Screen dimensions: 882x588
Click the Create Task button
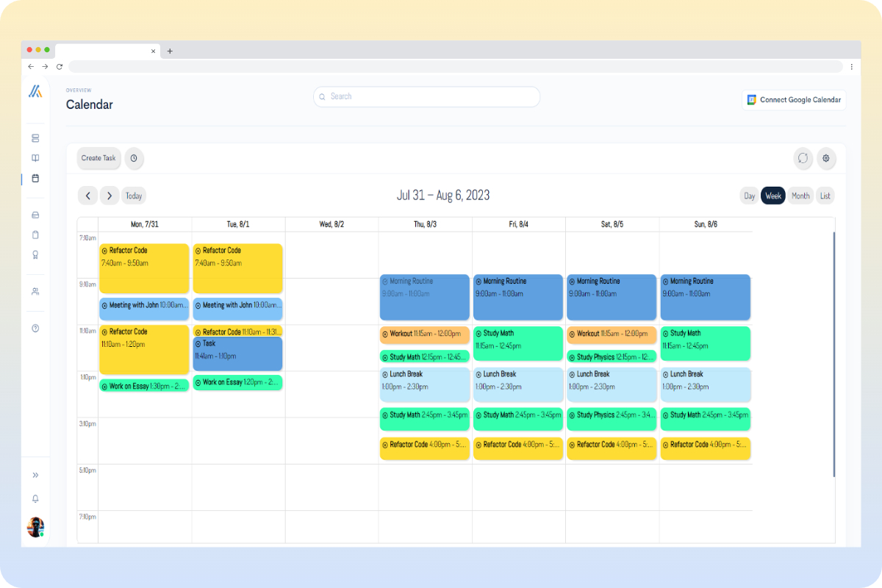(98, 158)
